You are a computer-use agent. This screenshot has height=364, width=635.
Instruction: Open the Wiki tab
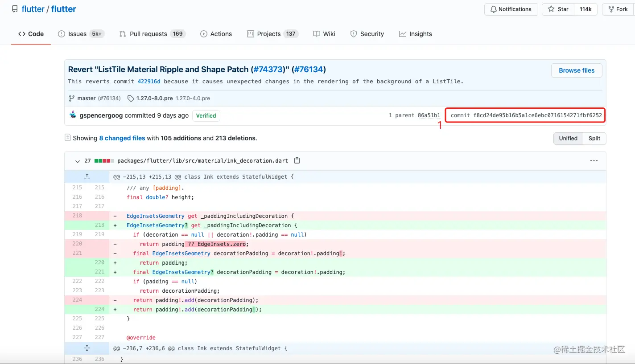pos(324,34)
